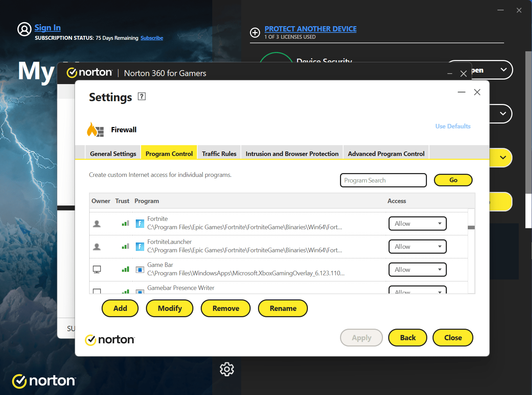Click the program list scrollbar thumb

click(x=471, y=228)
